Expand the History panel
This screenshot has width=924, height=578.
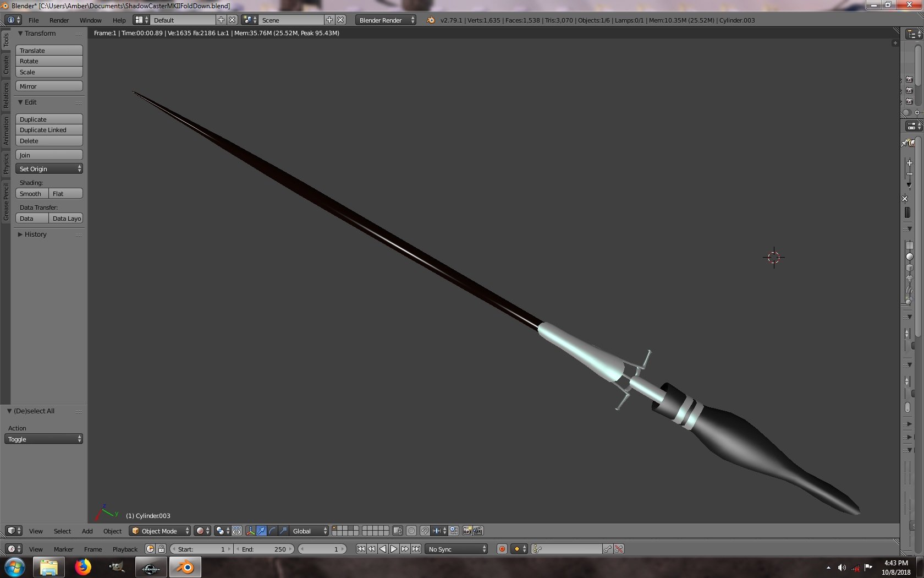click(20, 235)
